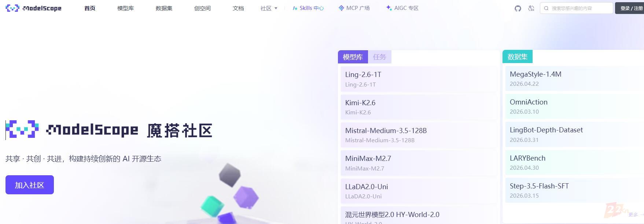The height and width of the screenshot is (224, 644).
Task: Open the LARYBench dataset card
Action: 574,162
